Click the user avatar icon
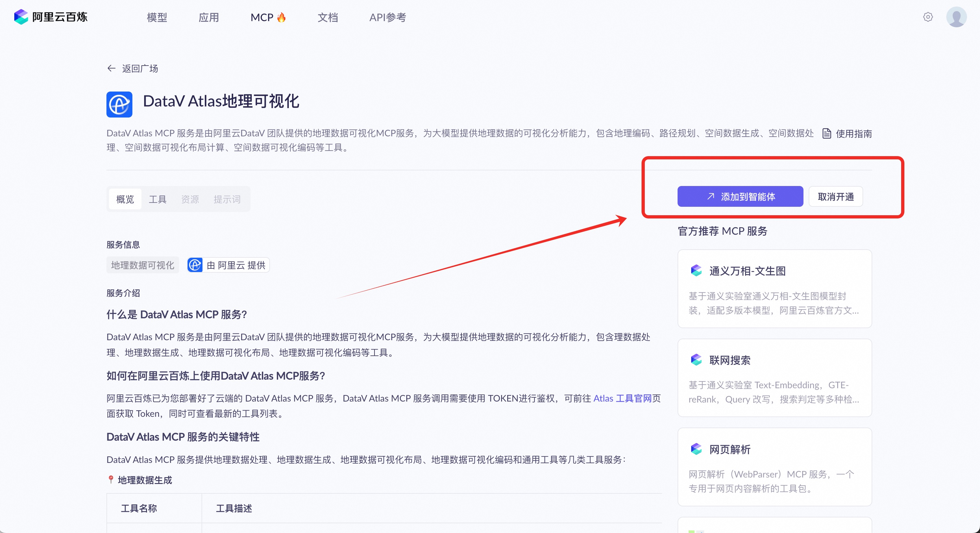Viewport: 980px width, 533px height. [956, 17]
